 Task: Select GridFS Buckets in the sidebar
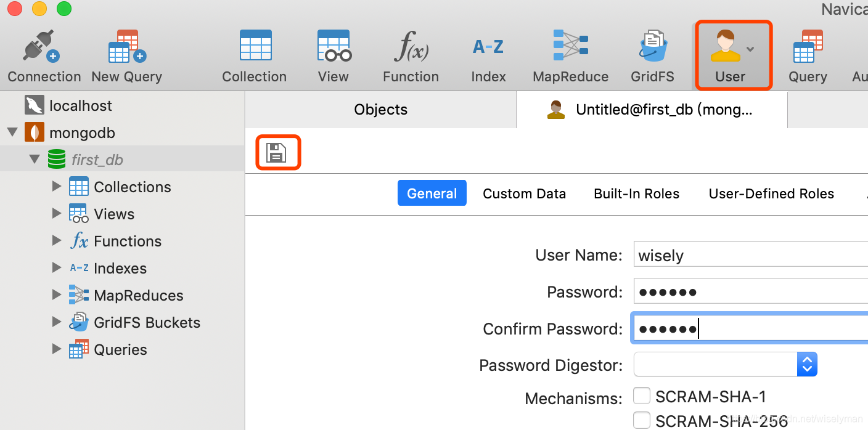tap(147, 322)
